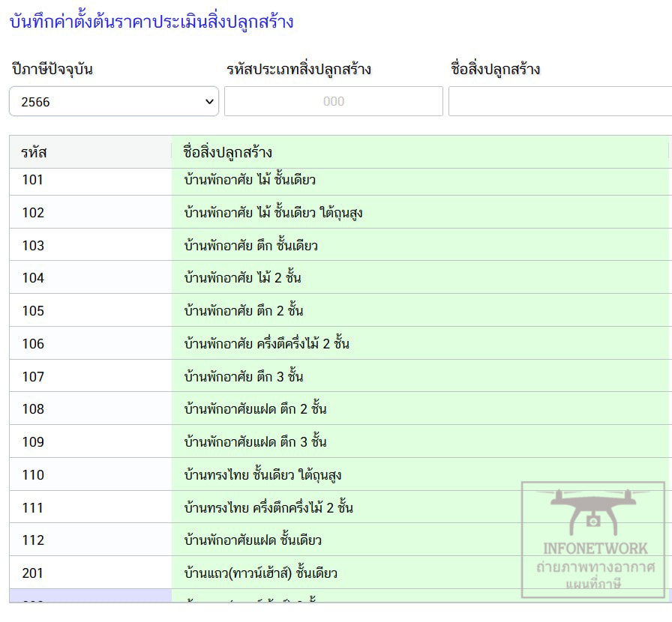This screenshot has width=672, height=622.
Task: Select the code cell 107
Action: click(91, 376)
